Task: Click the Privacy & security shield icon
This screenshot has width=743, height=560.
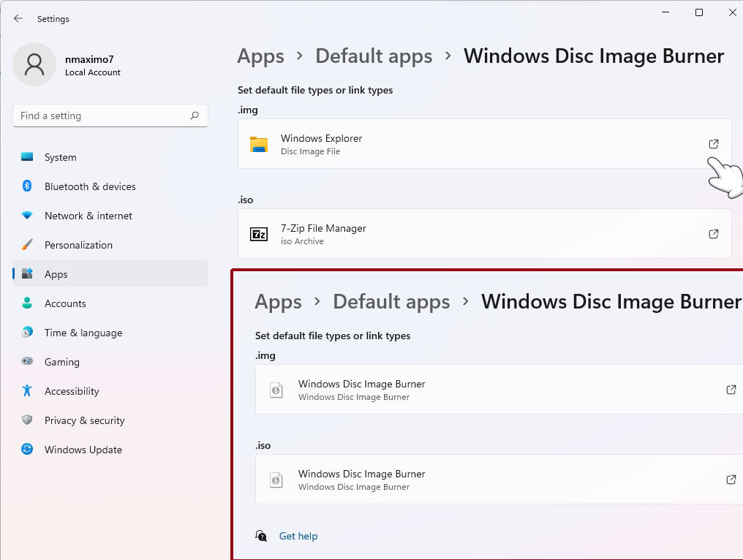Action: point(27,420)
